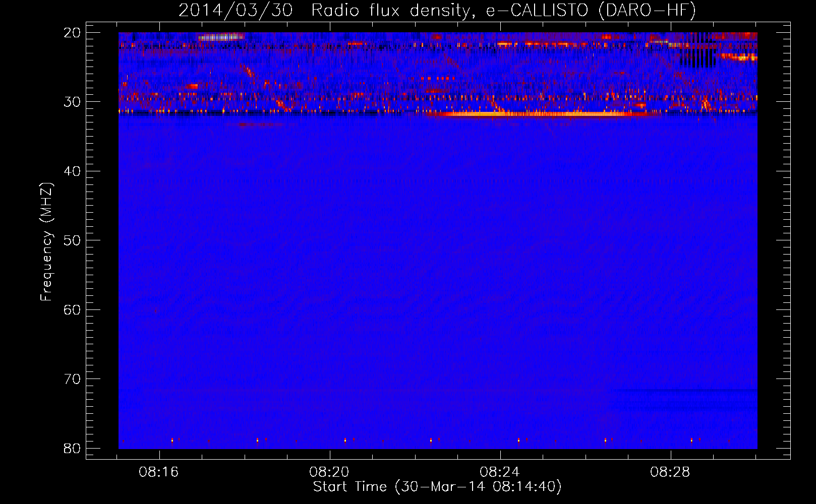Click the '08:24' time tick label
The image size is (816, 504).
(x=500, y=472)
